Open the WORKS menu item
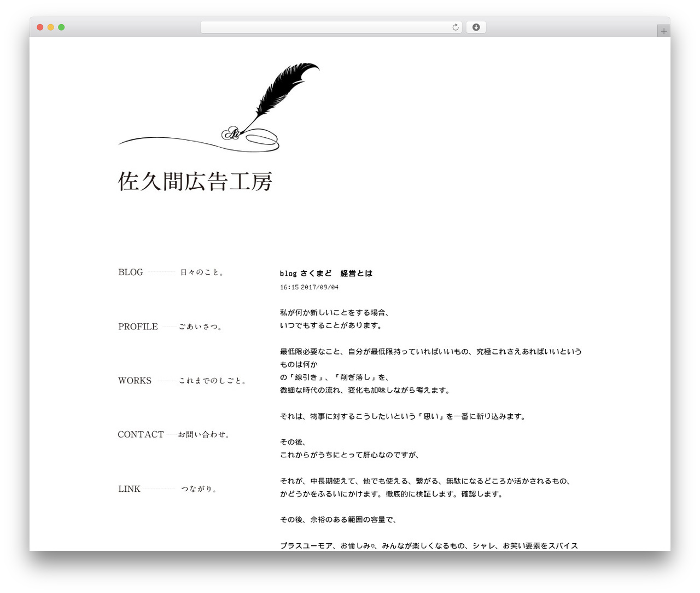Screen dimensions: 700x593 coord(182,381)
